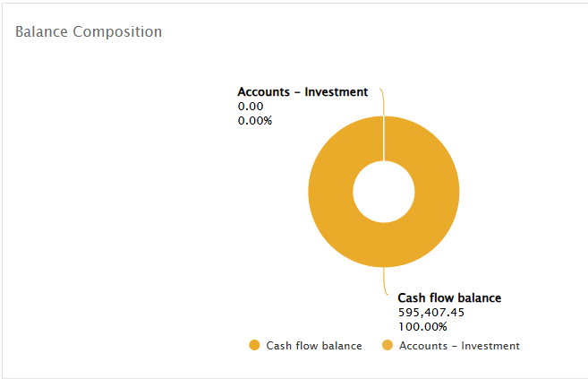Select the Balance Composition title
The width and height of the screenshot is (588, 379).
89,31
